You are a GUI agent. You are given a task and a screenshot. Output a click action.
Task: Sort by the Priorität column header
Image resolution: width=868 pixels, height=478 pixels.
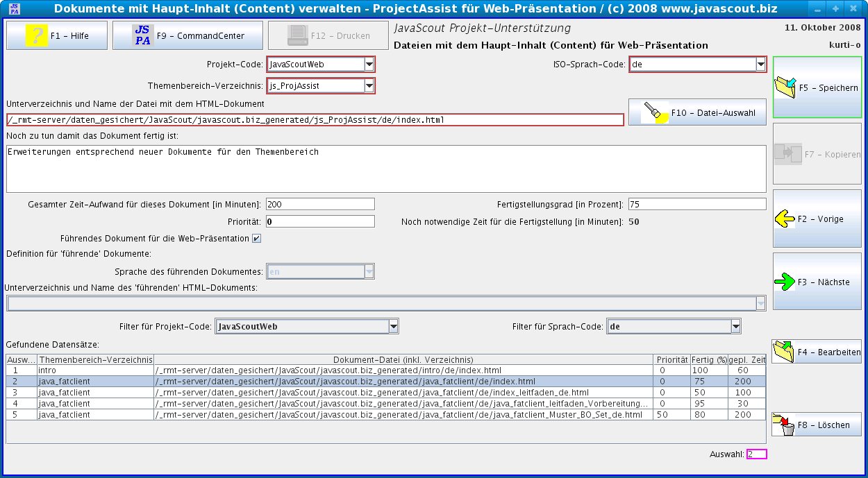pos(671,359)
